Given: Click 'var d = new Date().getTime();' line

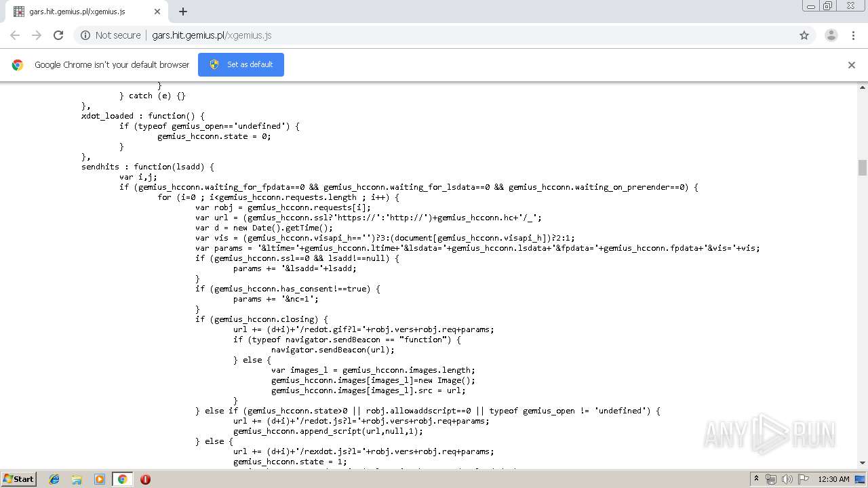Looking at the screenshot, I should (x=264, y=228).
